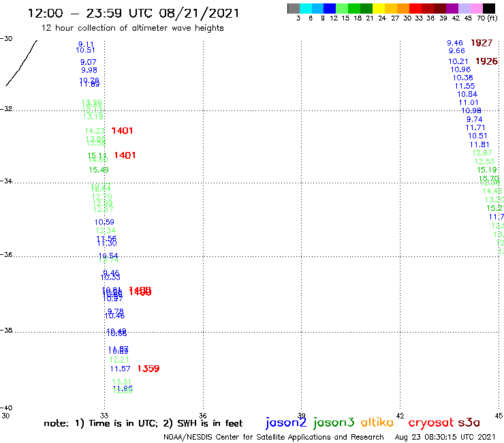This screenshot has height=443, width=504.
Task: Select the lavender legend swatch
Action: pyautogui.click(x=464, y=8)
